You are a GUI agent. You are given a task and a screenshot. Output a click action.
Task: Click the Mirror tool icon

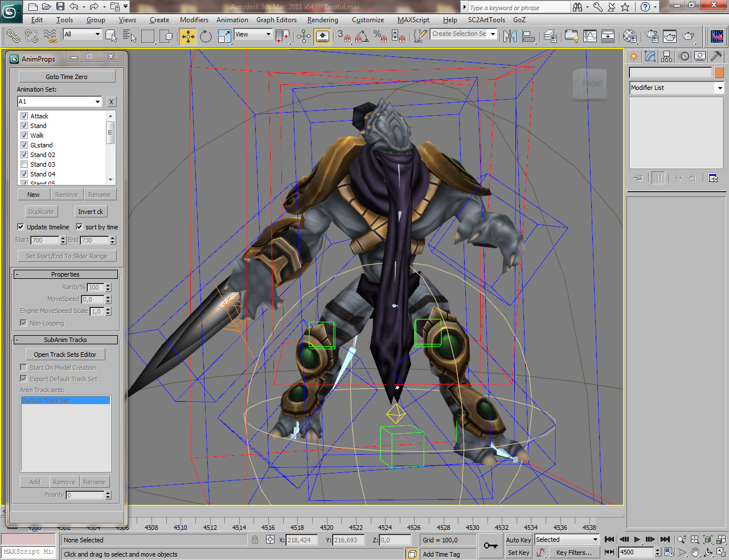pyautogui.click(x=510, y=37)
